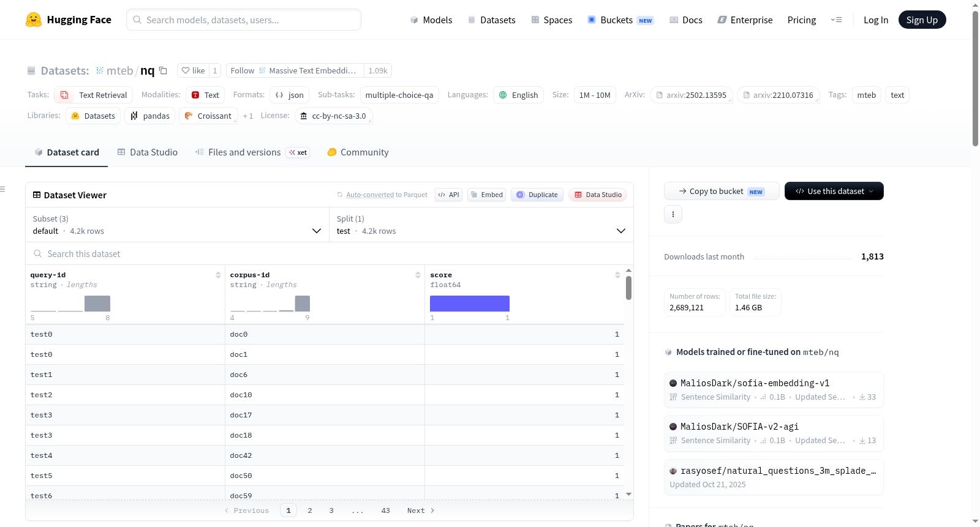This screenshot has width=980, height=527.
Task: Select the score histogram bar
Action: [x=470, y=304]
